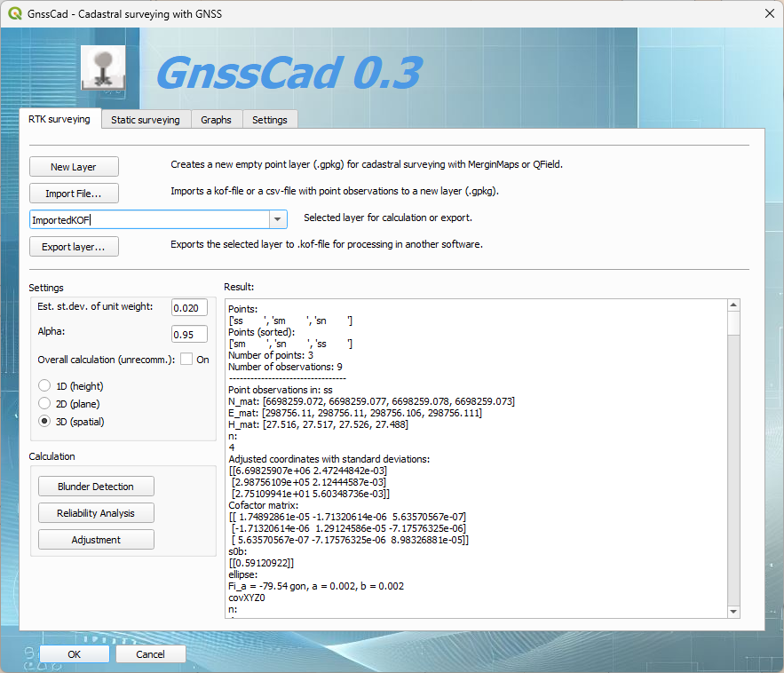Image resolution: width=784 pixels, height=673 pixels.
Task: Click the 'Number of points: 3' result line
Action: click(271, 355)
